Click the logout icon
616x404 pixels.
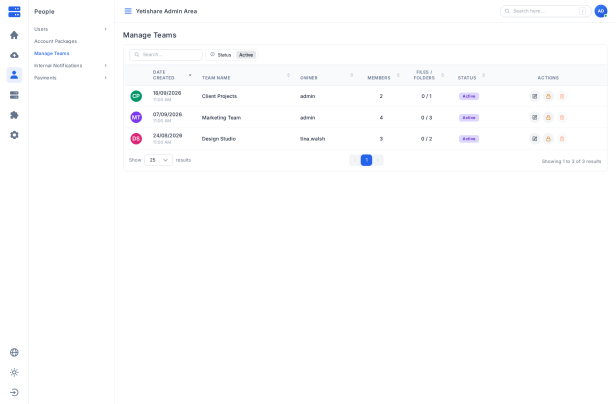pyautogui.click(x=14, y=392)
